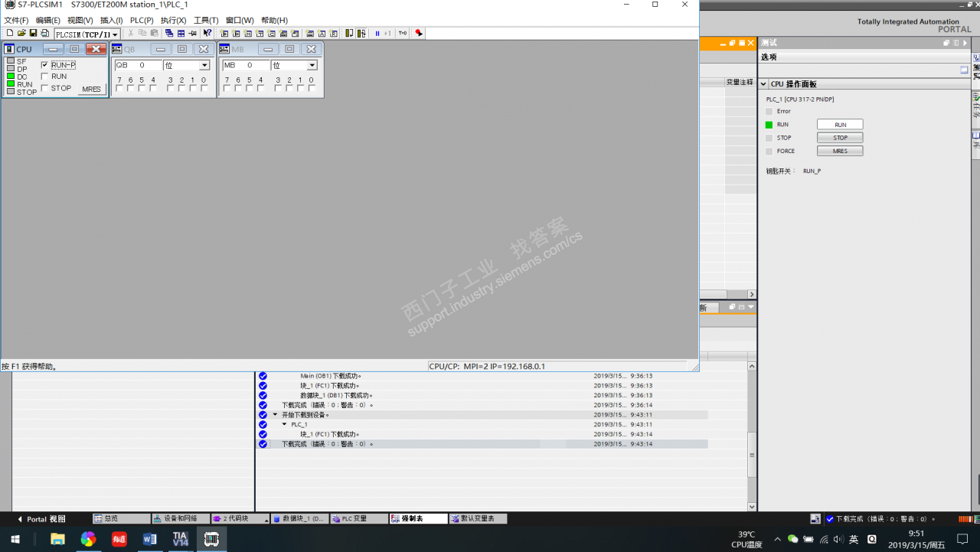
Task: Open the Block Registers toolbar icon
Action: point(333,33)
